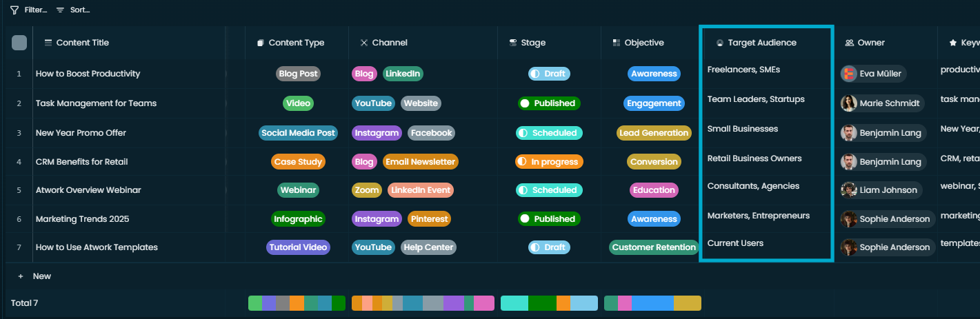Click the Facebook channel tag

pyautogui.click(x=431, y=133)
